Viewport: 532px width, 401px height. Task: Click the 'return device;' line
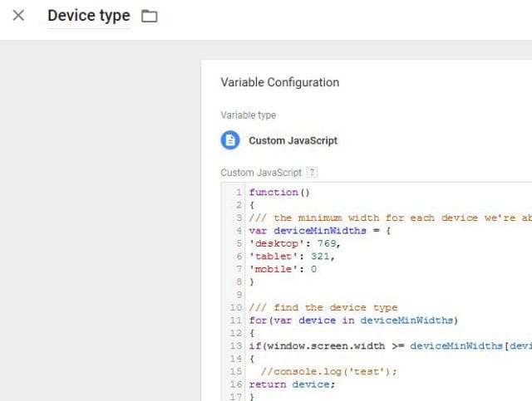click(x=292, y=384)
